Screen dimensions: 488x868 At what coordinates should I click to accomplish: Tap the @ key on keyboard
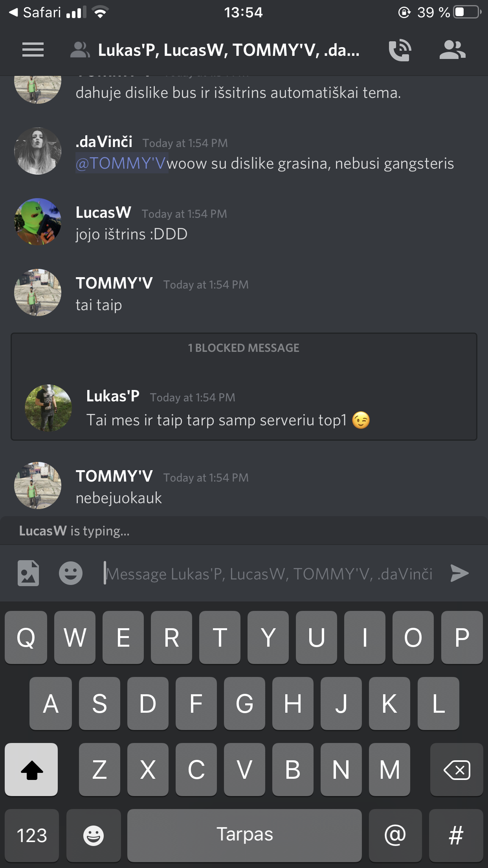[395, 835]
